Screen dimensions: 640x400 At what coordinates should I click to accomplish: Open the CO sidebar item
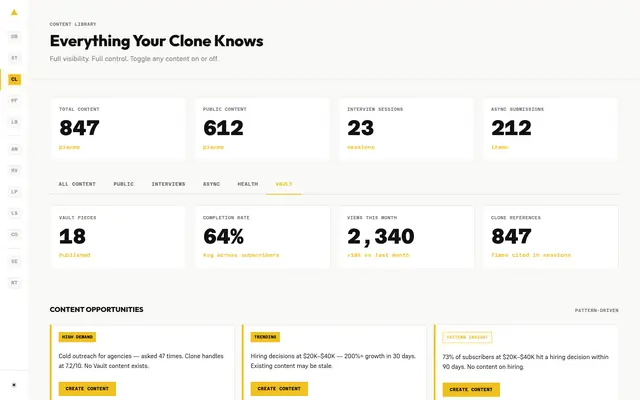(x=14, y=234)
